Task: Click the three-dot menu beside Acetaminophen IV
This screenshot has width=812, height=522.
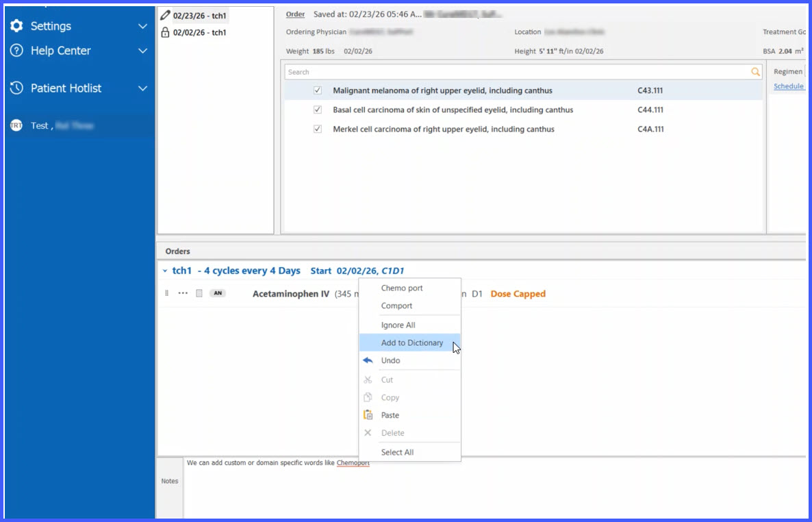Action: [183, 293]
